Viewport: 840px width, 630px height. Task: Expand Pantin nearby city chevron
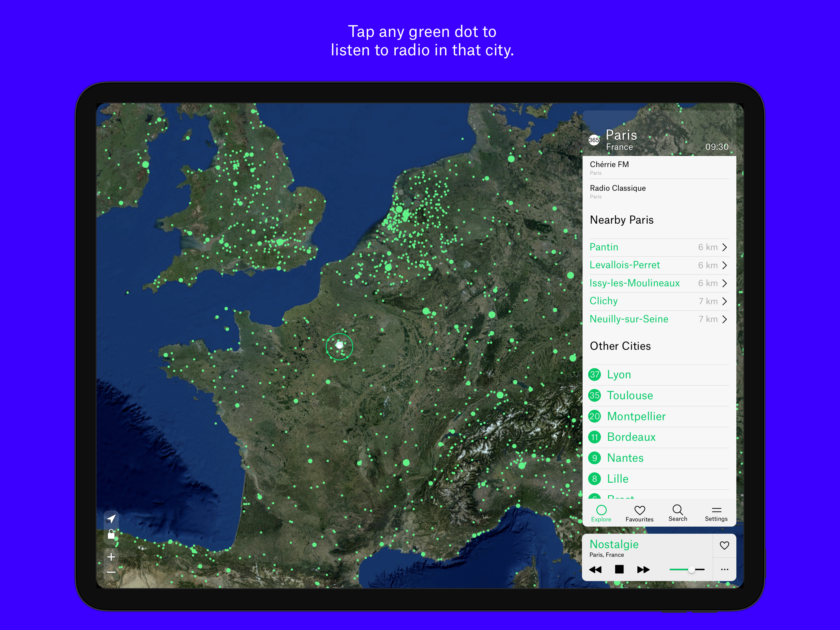724,247
